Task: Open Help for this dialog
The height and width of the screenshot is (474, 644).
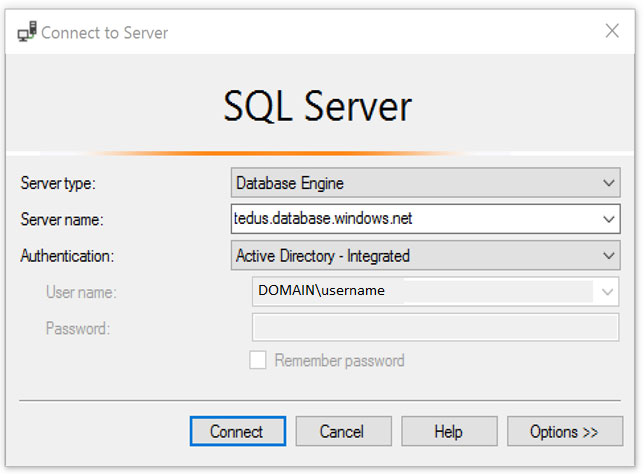Action: pyautogui.click(x=448, y=432)
